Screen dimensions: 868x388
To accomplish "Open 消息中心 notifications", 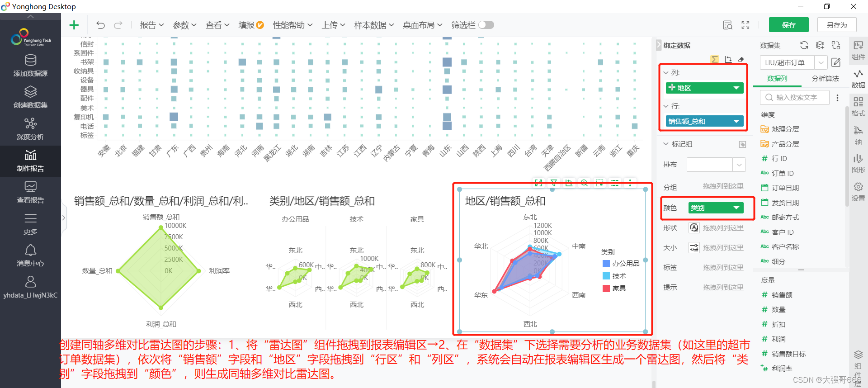I will tap(30, 256).
